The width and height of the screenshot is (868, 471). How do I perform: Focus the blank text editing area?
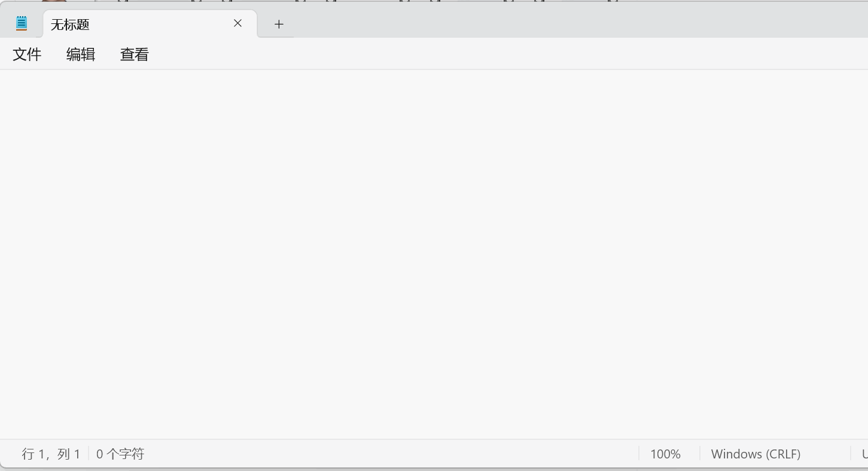[x=434, y=254]
